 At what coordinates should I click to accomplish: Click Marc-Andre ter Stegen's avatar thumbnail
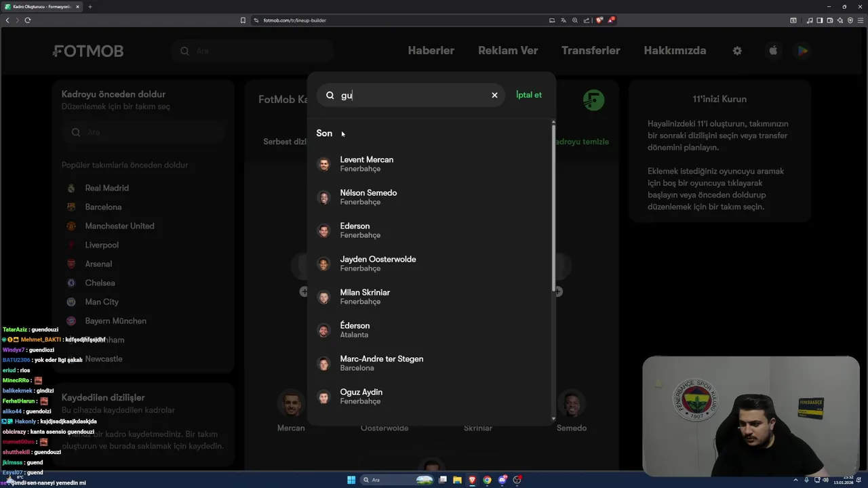(324, 363)
